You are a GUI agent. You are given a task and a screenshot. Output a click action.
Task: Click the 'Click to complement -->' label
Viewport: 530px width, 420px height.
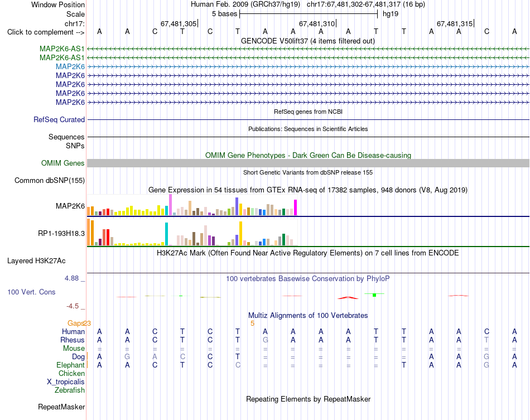coord(46,32)
